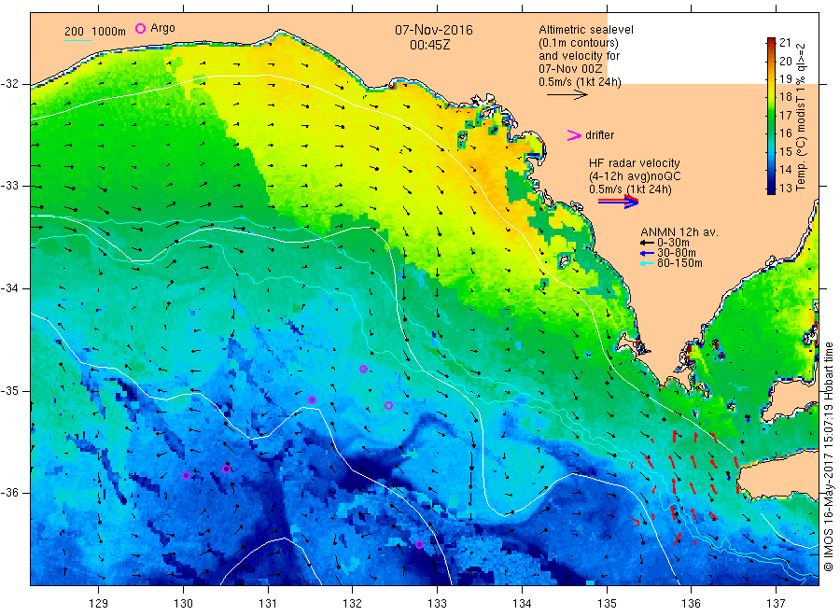Click the '30-80m' depth label

676,253
